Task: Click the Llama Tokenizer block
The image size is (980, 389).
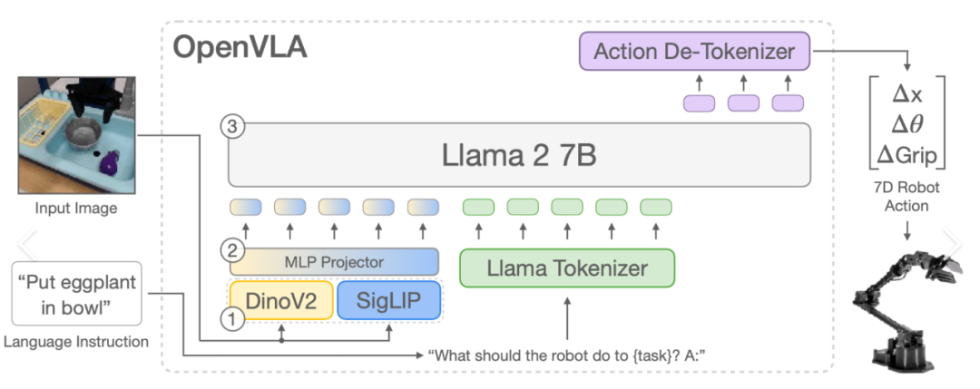Action: click(x=567, y=267)
